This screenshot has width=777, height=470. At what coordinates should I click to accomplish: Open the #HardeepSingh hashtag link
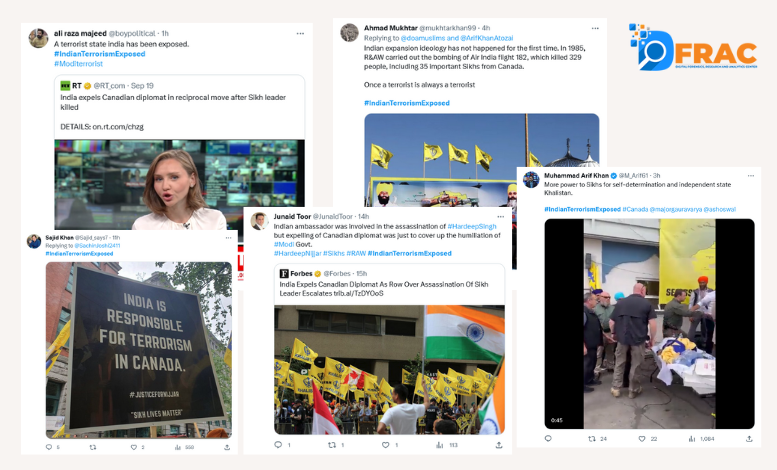pos(472,226)
